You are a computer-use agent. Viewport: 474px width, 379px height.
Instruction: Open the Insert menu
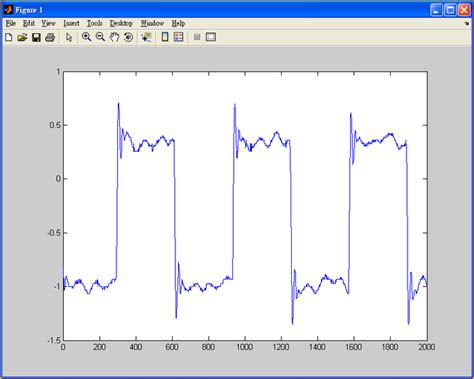pos(71,23)
